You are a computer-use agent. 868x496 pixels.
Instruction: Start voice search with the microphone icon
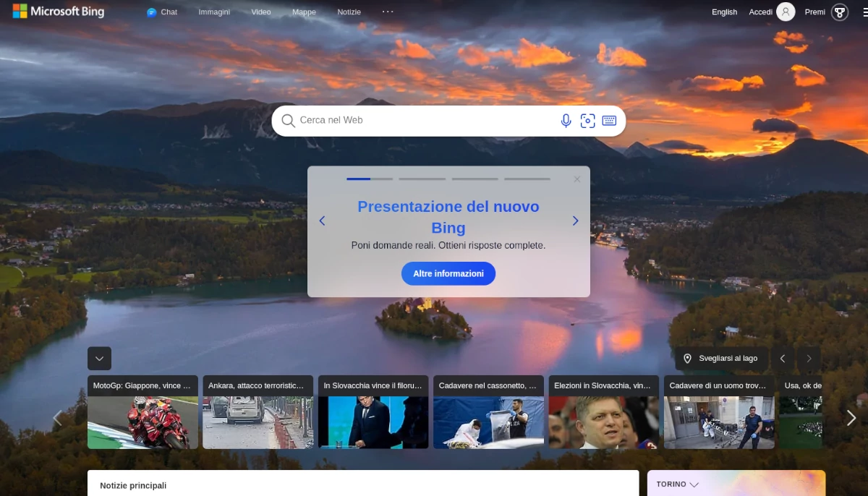[x=566, y=121]
